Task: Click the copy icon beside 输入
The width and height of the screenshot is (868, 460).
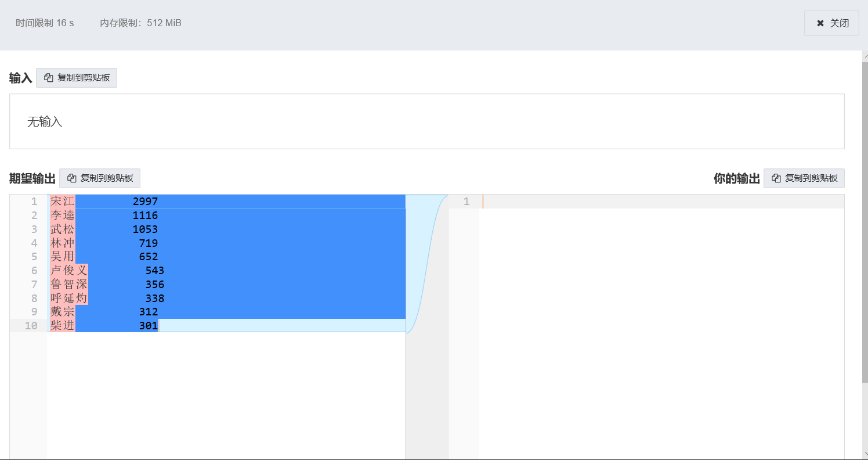Action: [49, 78]
